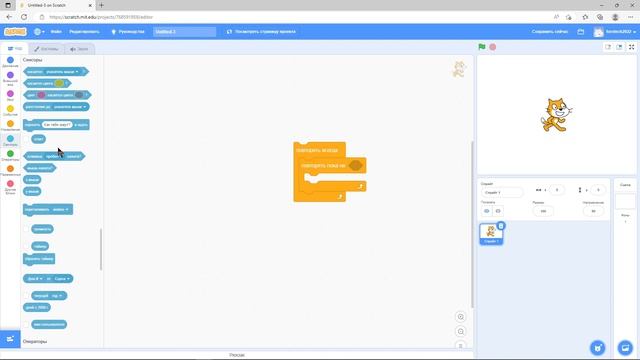This screenshot has width=640, height=360.
Task: Toggle the 'текущий год' reporter checkbox
Action: click(x=27, y=296)
